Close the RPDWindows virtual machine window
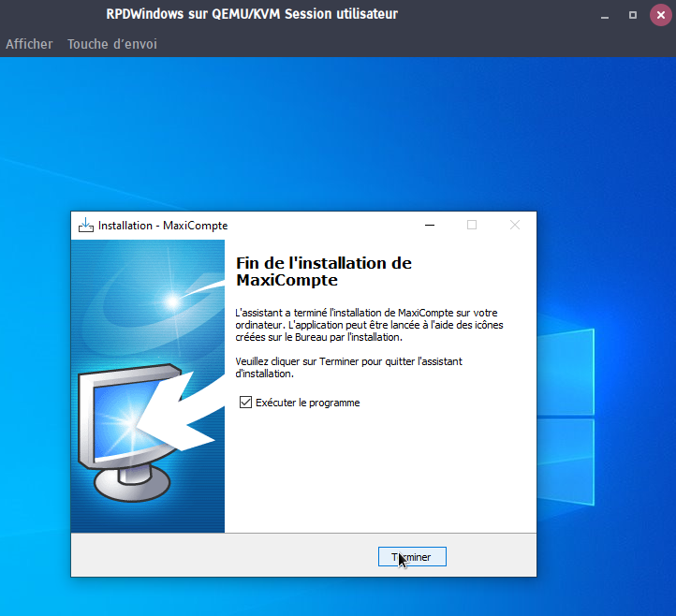This screenshot has height=616, width=676. (659, 15)
